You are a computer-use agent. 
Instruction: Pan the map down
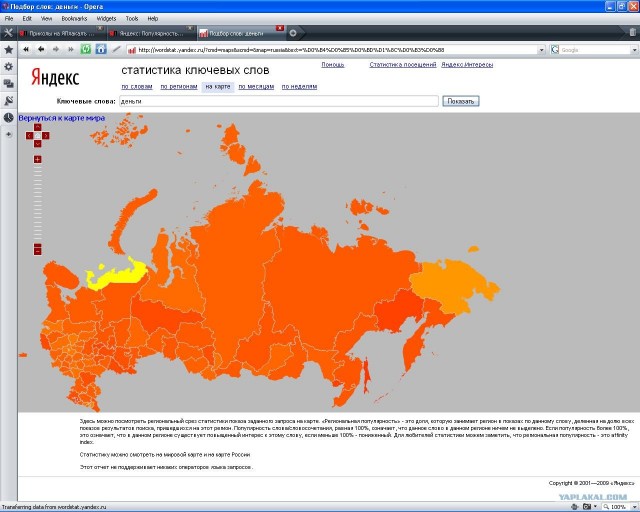(x=38, y=144)
